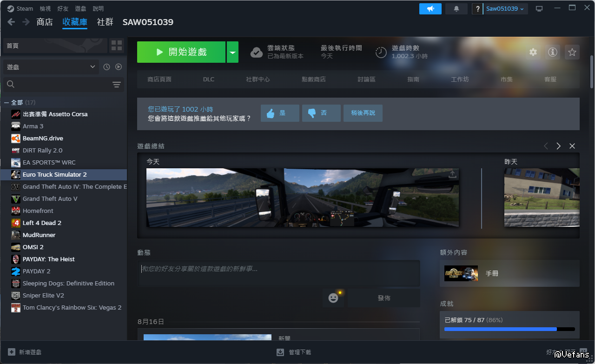Go to previous game summary arrow
This screenshot has width=595, height=364.
(546, 146)
